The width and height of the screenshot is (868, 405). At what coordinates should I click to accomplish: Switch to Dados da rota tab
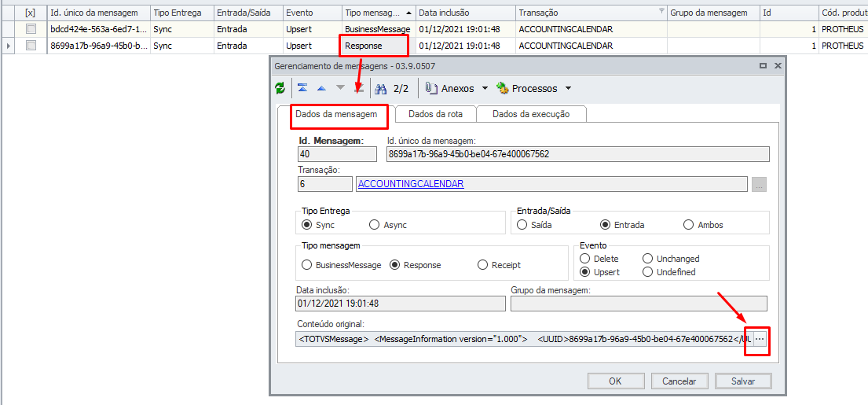click(436, 114)
